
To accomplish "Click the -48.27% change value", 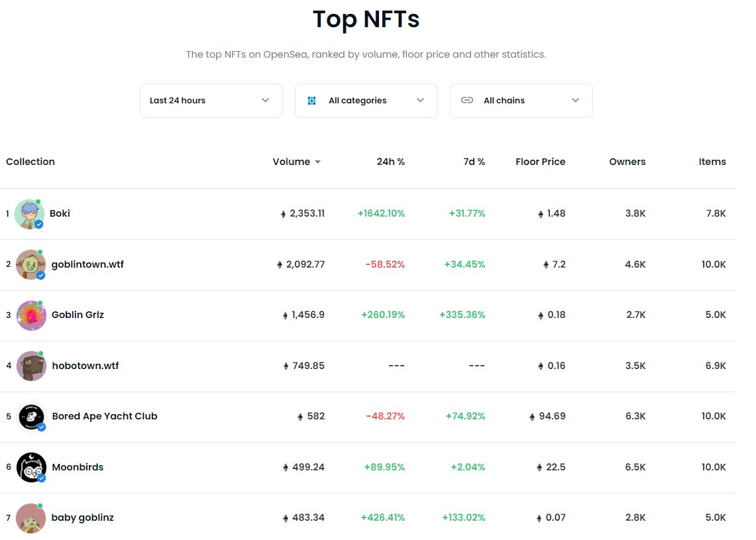I will click(385, 416).
